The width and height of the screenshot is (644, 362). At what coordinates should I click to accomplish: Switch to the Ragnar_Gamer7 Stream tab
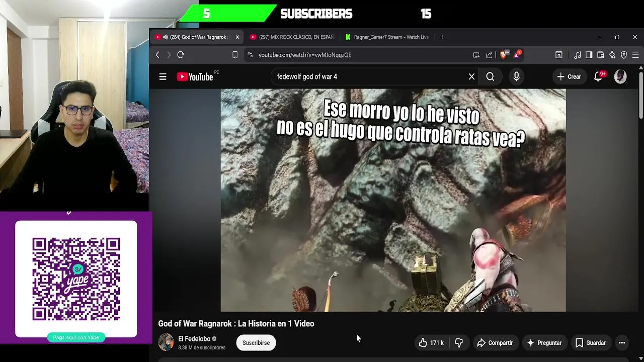(386, 37)
